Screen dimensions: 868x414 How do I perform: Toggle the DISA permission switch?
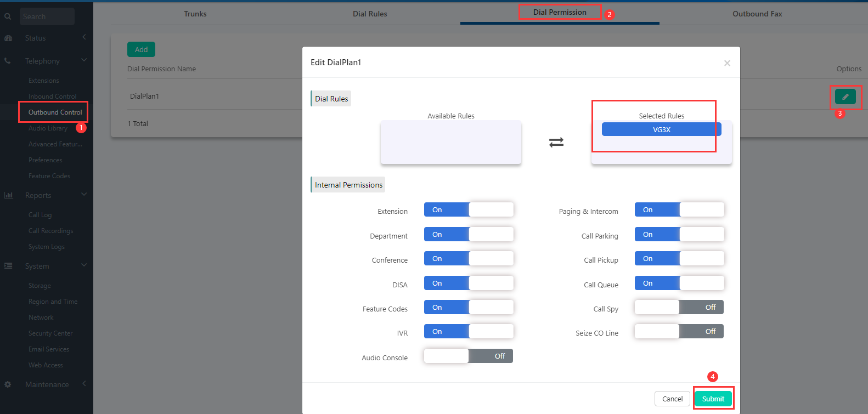pos(469,283)
